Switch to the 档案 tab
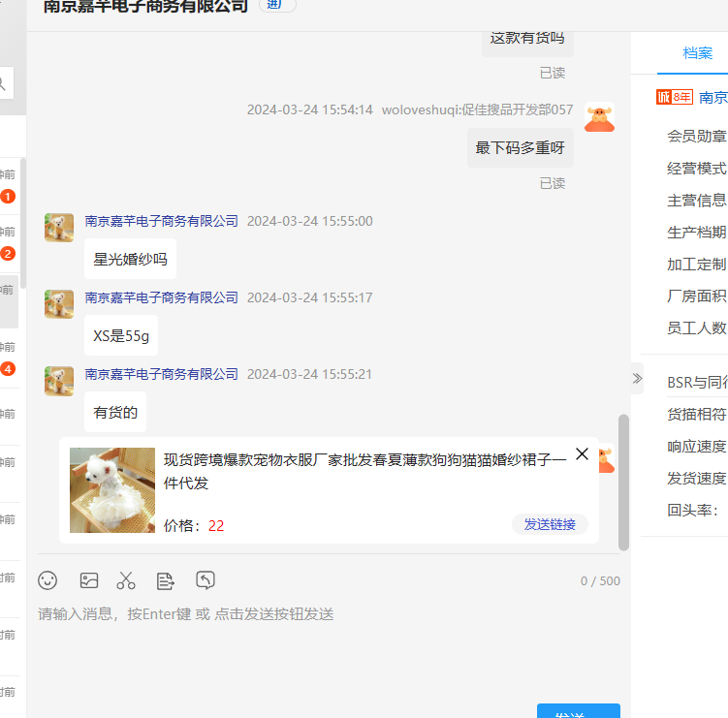728x718 pixels. [697, 53]
